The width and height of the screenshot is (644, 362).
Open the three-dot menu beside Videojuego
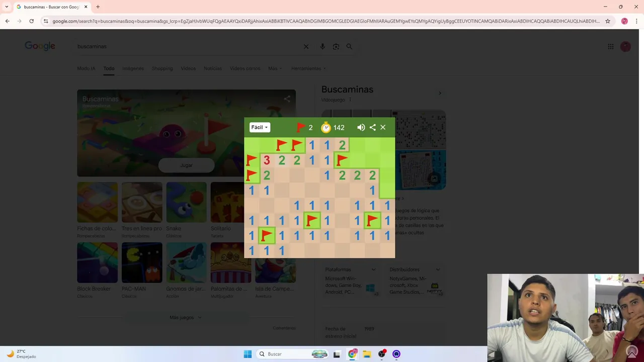pos(350,100)
